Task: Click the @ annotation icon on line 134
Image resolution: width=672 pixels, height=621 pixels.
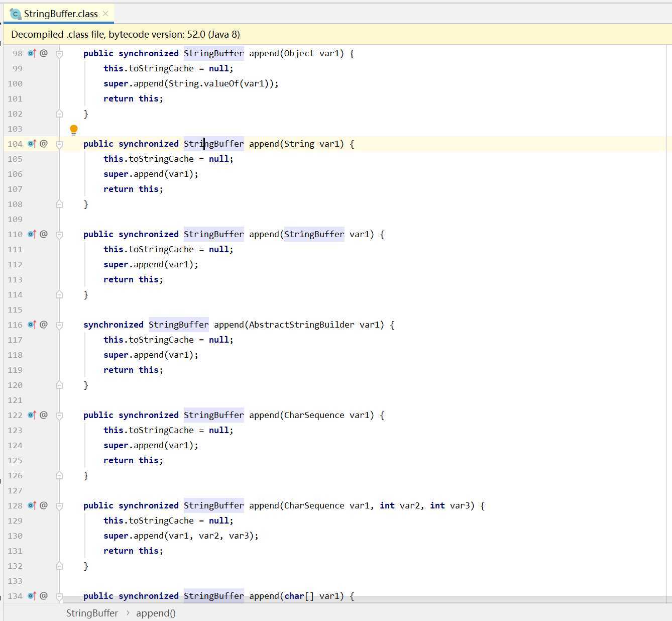Action: [44, 595]
